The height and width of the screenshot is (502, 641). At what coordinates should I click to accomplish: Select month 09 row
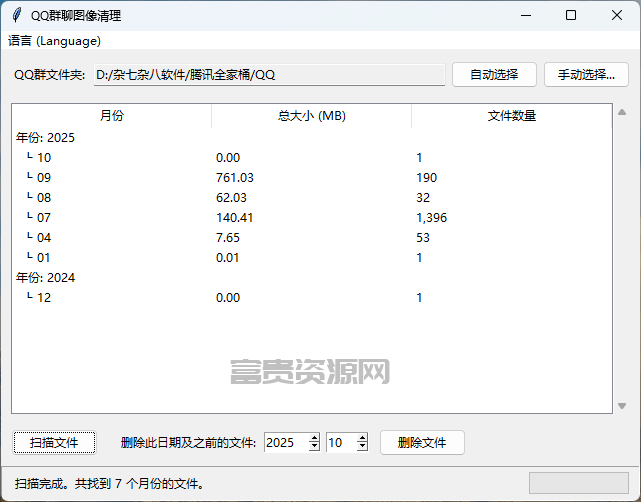click(312, 178)
